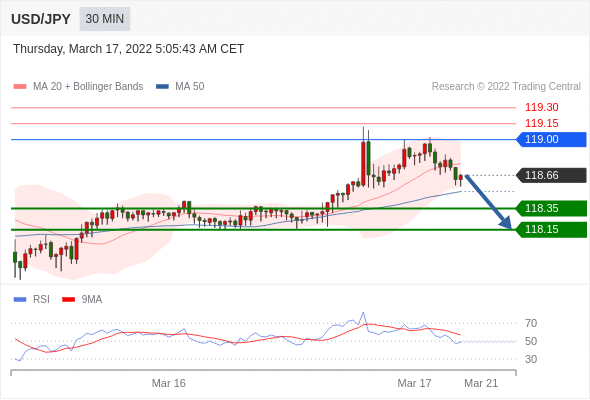Select the 119.00 blue pivot price tag
The image size is (590, 400).
[551, 139]
